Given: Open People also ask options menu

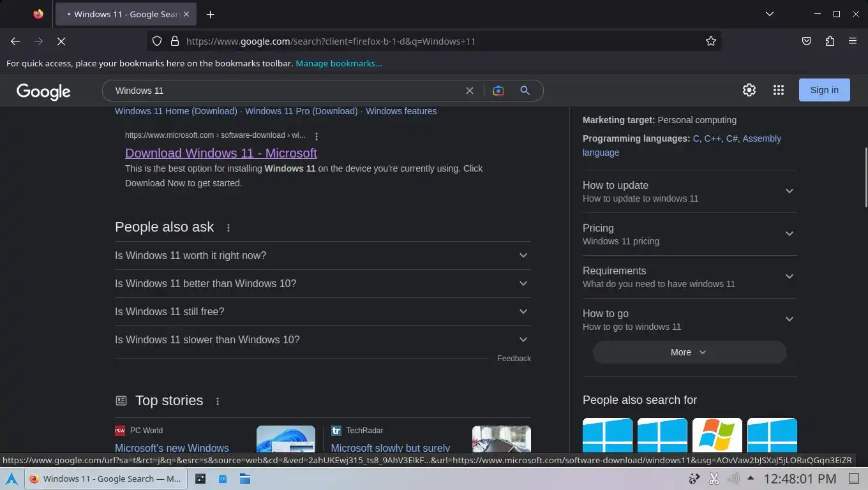Looking at the screenshot, I should [228, 228].
